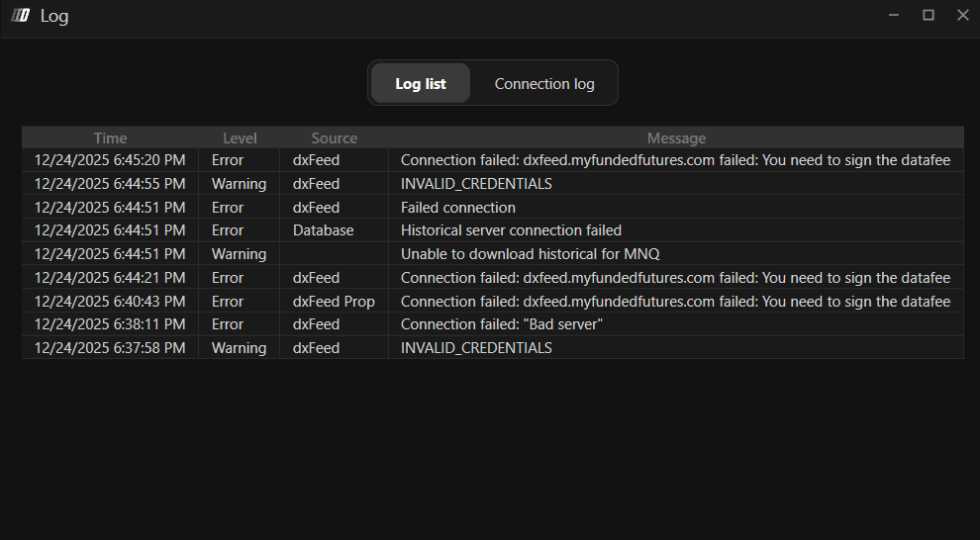Select the 'Database' source cell
Viewport: 980px width, 540px height.
(x=334, y=230)
